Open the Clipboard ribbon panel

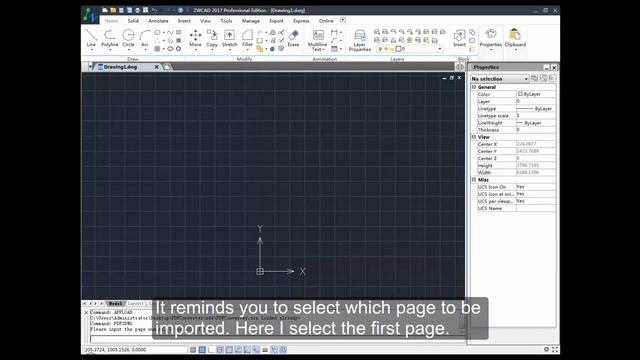515,38
